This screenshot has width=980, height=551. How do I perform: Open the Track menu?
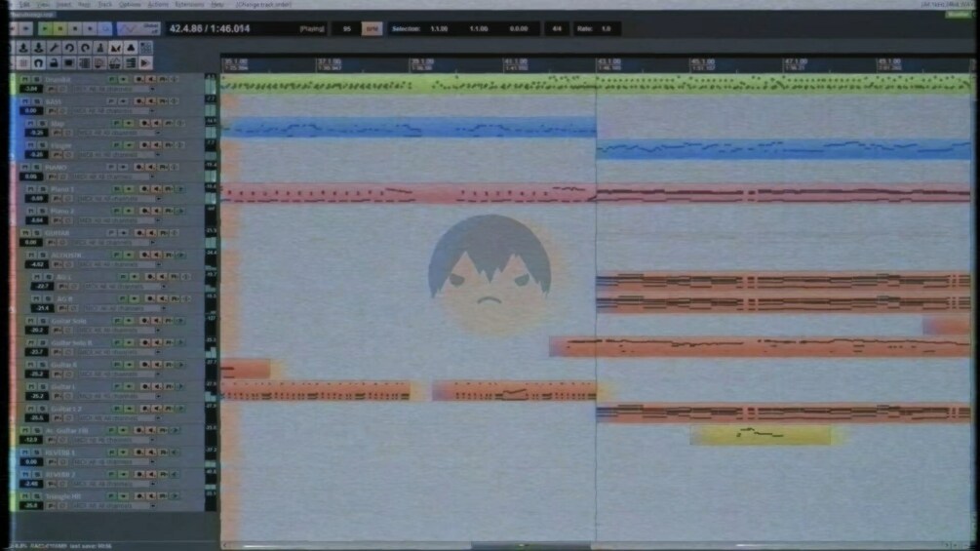(x=105, y=4)
